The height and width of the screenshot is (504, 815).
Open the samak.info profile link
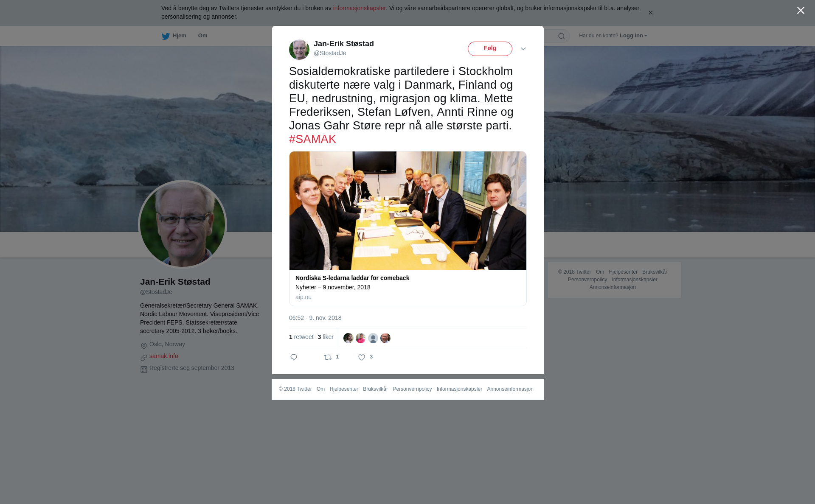[164, 356]
